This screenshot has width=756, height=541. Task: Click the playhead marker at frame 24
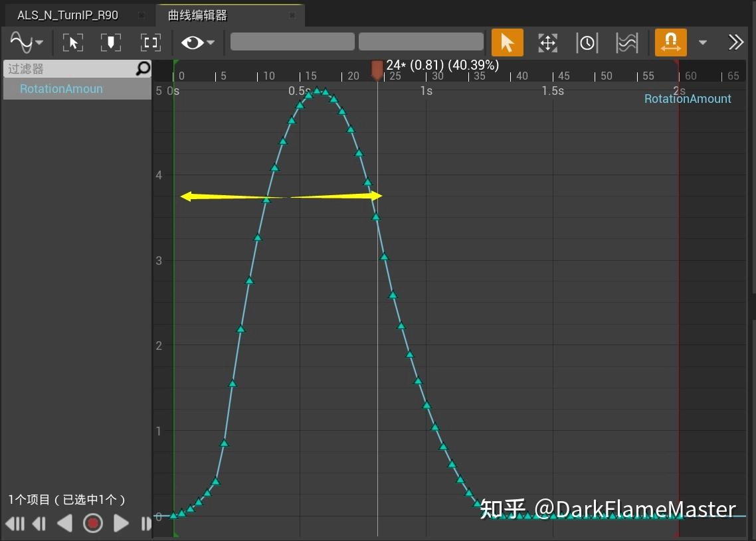pos(377,70)
